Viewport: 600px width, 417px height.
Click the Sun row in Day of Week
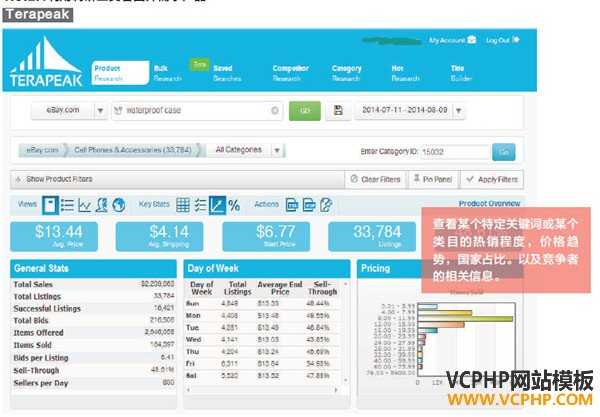click(x=262, y=303)
